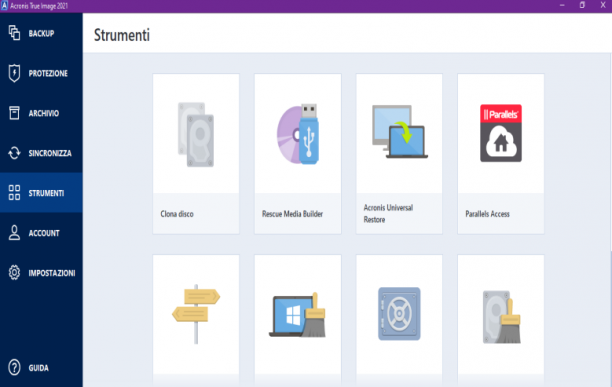Screen dimensions: 612x387
Task: Click the Archivio box icon
Action: click(x=14, y=113)
